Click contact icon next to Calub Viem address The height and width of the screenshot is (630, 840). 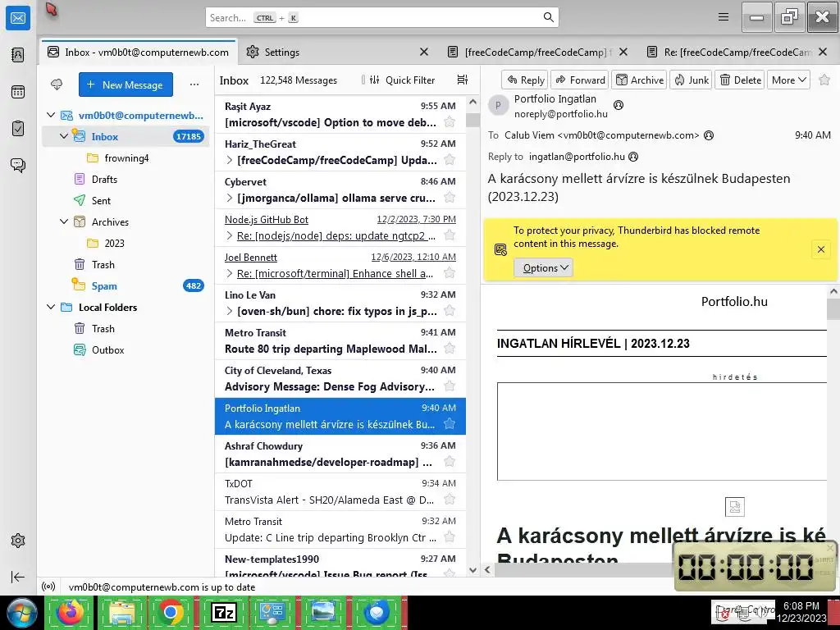709,135
